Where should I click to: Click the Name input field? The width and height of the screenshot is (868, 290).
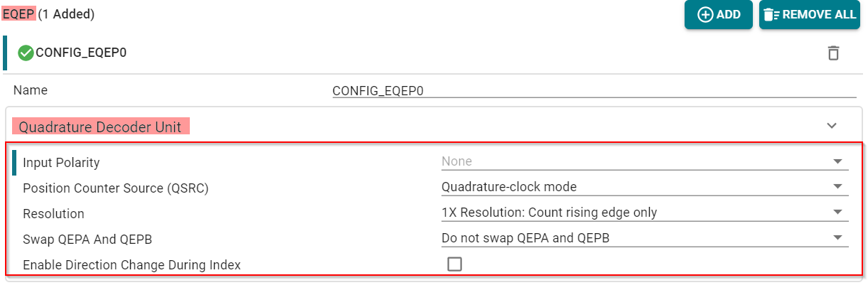point(594,91)
